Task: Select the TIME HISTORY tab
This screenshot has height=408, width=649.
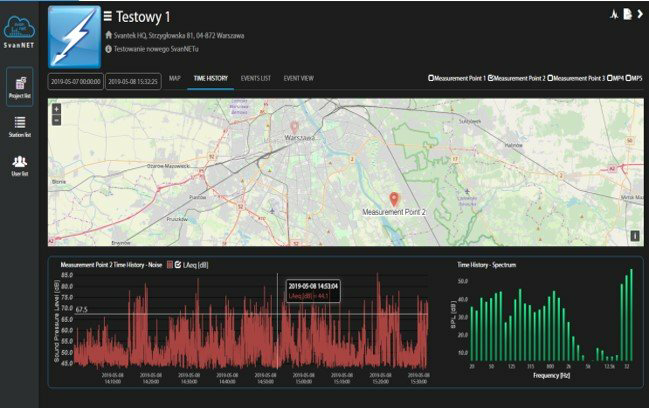Action: coord(211,78)
